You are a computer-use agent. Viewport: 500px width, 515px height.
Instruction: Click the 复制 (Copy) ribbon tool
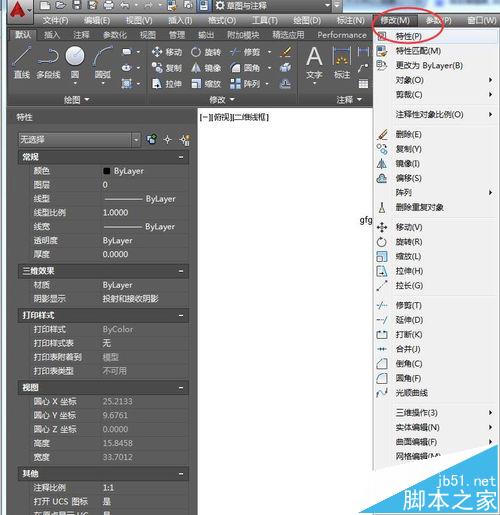pos(167,68)
